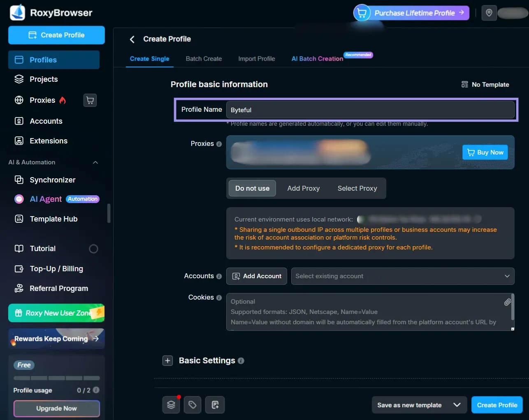This screenshot has width=529, height=420.
Task: Open Save as new template dropdown arrow
Action: coord(457,405)
